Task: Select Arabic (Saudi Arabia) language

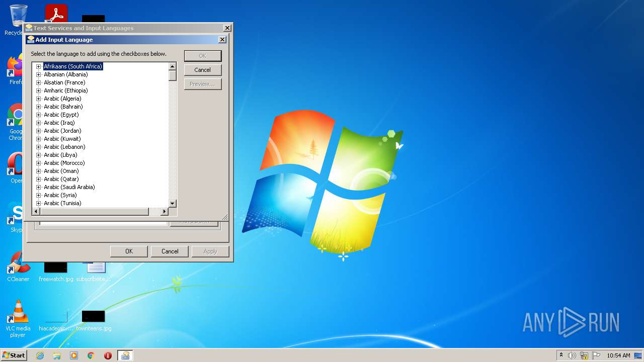Action: point(69,187)
